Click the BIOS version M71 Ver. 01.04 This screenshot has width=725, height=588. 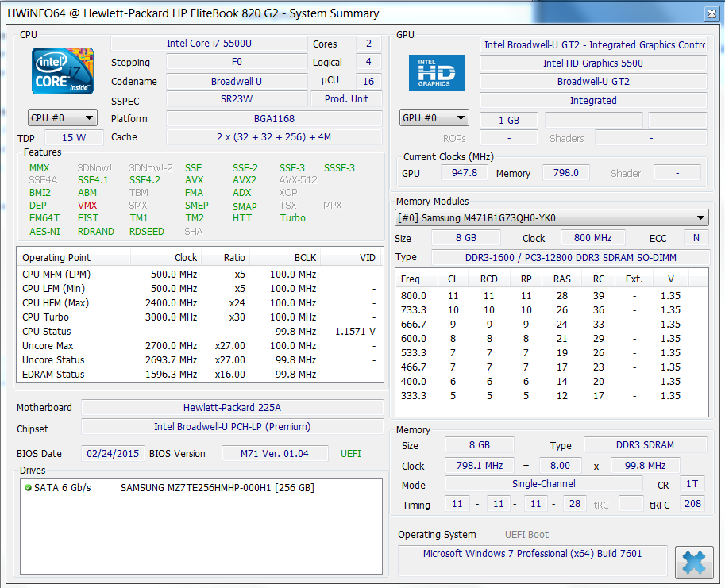pyautogui.click(x=275, y=454)
